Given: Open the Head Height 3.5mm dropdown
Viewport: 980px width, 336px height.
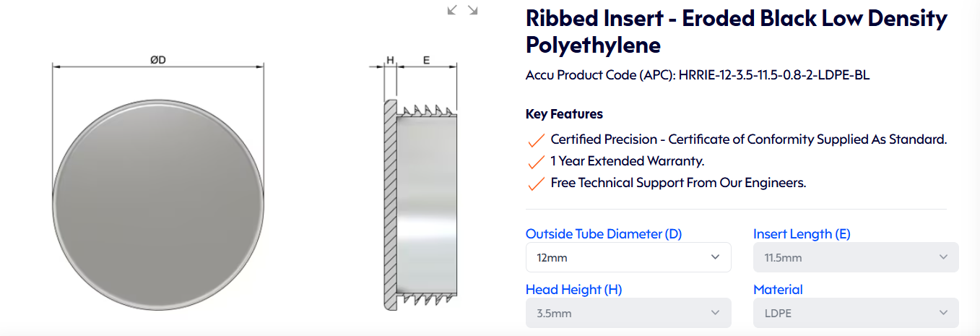Looking at the screenshot, I should [x=628, y=313].
